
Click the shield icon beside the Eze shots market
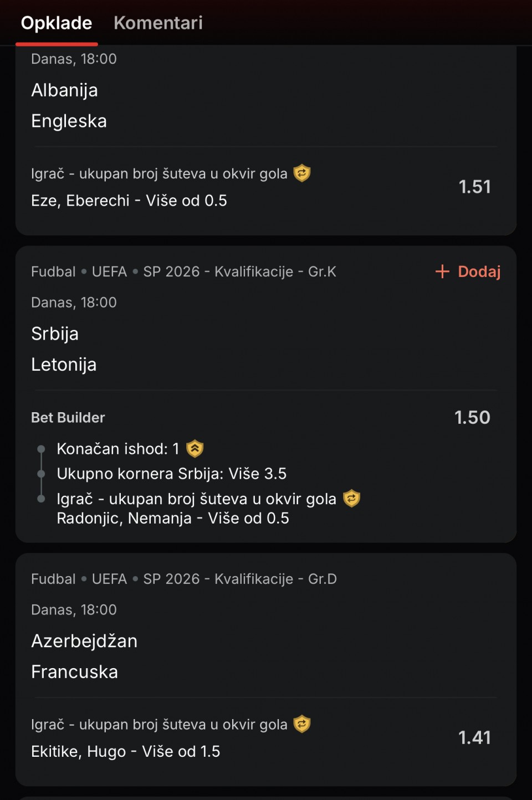301,173
